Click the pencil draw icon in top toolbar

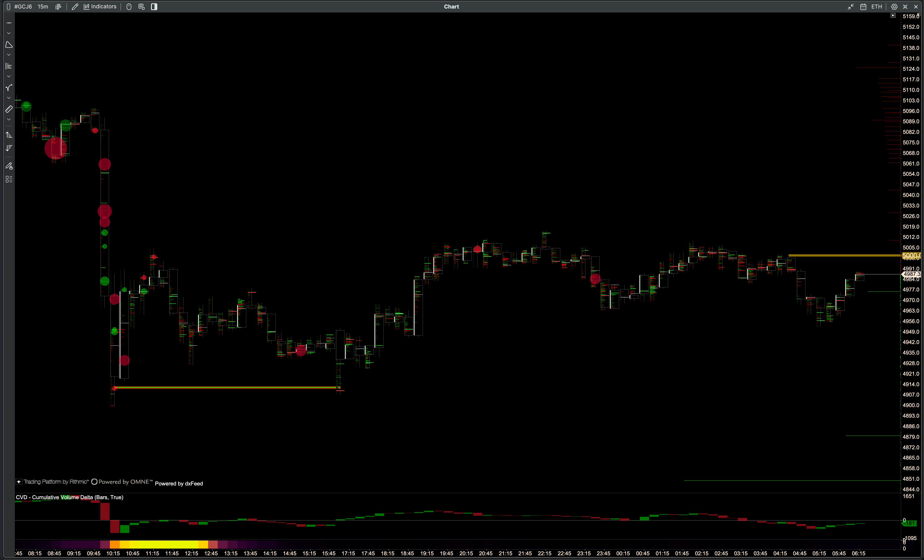(x=75, y=7)
